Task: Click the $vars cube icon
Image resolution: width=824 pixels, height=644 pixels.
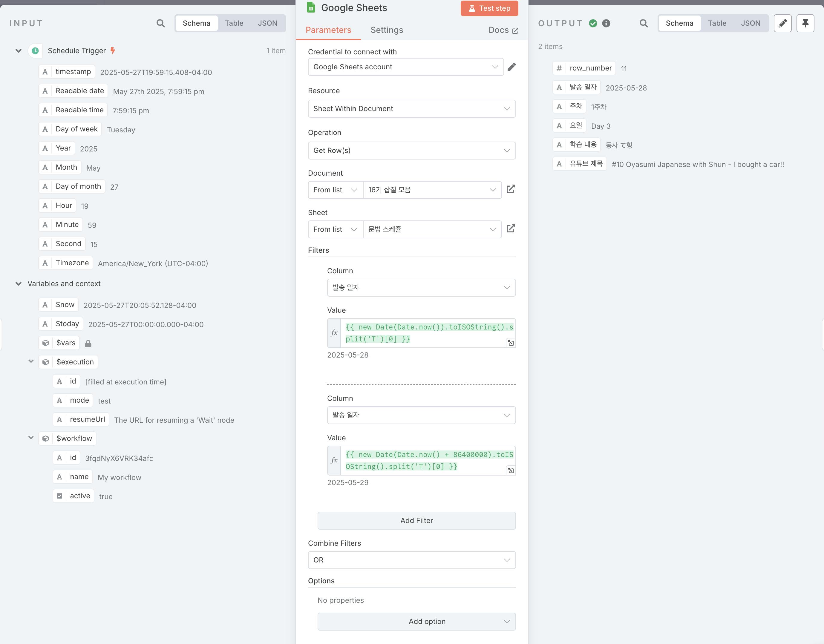Action: point(46,343)
